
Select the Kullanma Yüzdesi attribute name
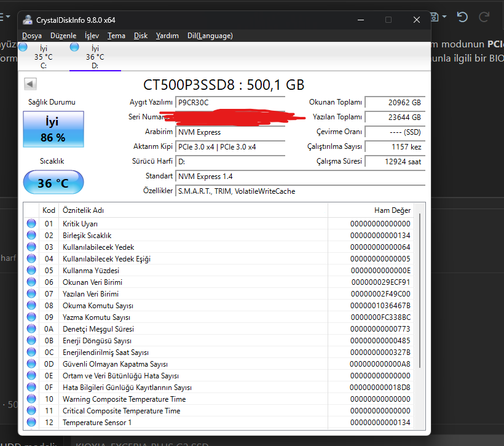pyautogui.click(x=91, y=270)
